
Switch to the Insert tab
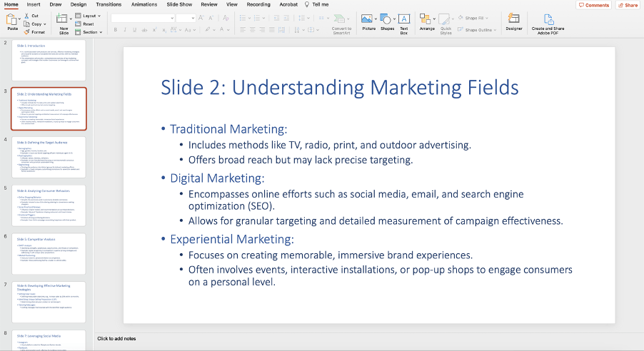coord(34,4)
